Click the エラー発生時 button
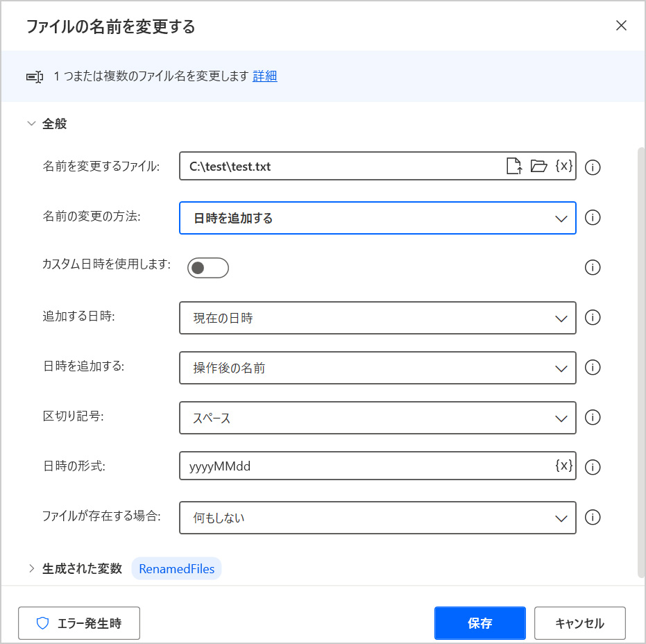Image resolution: width=646 pixels, height=644 pixels. (x=79, y=623)
